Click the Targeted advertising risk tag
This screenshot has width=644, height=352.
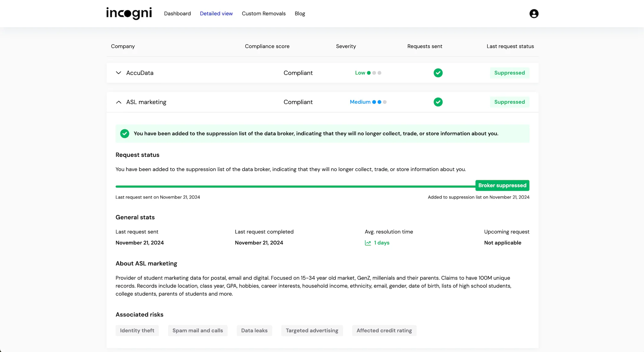point(312,331)
